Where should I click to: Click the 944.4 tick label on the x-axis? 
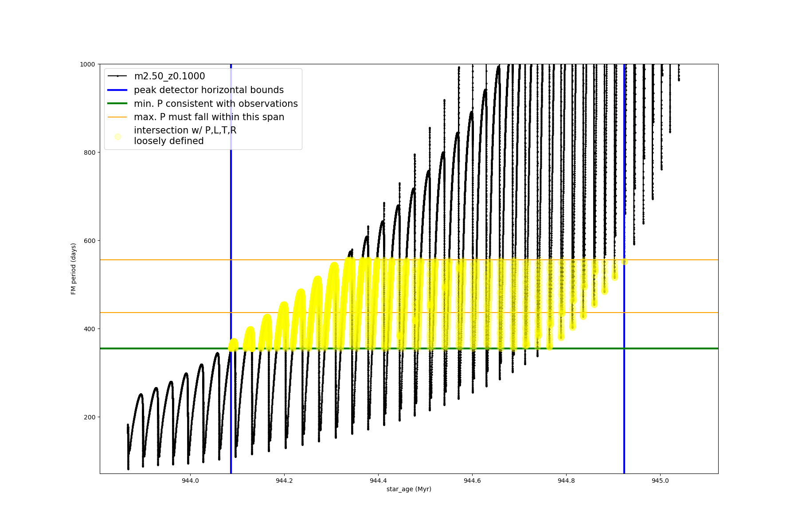coord(378,481)
